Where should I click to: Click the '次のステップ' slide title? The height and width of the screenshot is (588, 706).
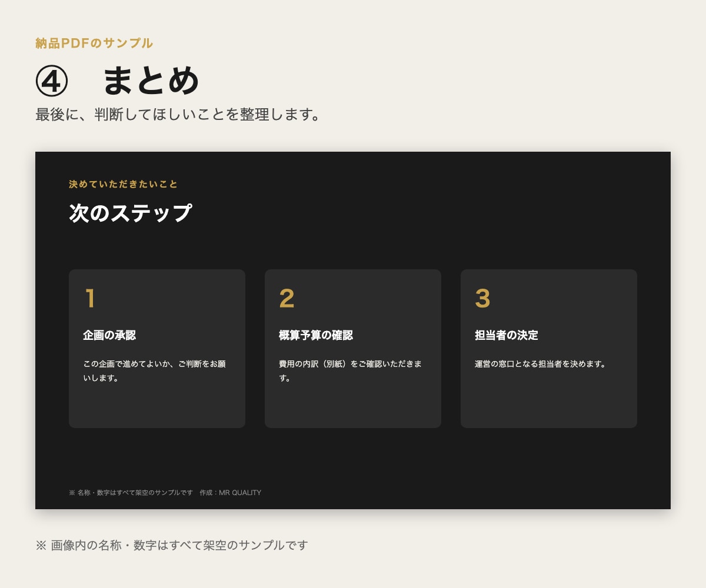tap(131, 213)
